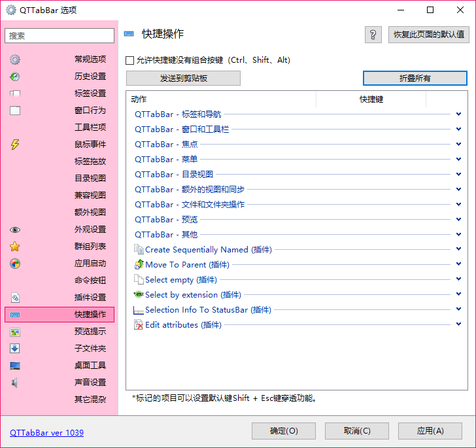The height and width of the screenshot is (448, 476).
Task: Click the Edit attributes plugin icon
Action: coord(139,324)
